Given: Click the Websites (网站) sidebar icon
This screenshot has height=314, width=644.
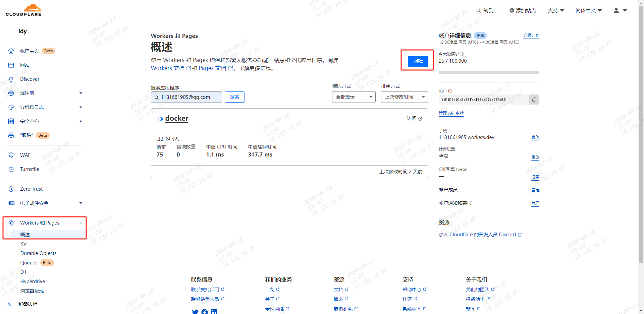Looking at the screenshot, I should point(11,65).
